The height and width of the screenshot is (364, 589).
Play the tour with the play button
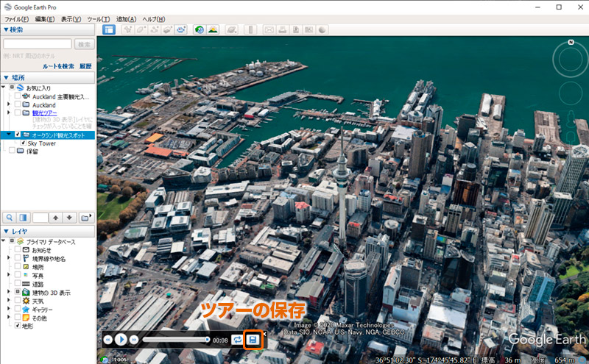pos(121,340)
